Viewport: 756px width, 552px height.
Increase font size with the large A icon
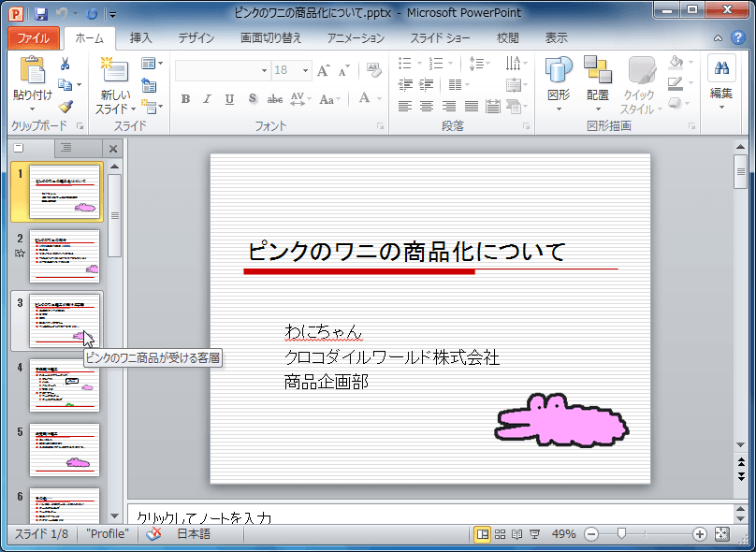[x=323, y=70]
